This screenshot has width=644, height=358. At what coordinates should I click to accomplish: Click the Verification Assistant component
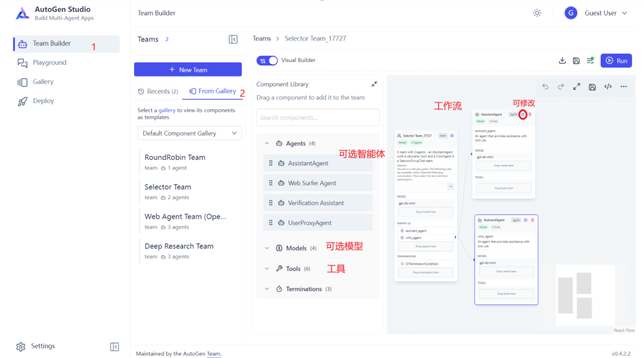pos(318,203)
